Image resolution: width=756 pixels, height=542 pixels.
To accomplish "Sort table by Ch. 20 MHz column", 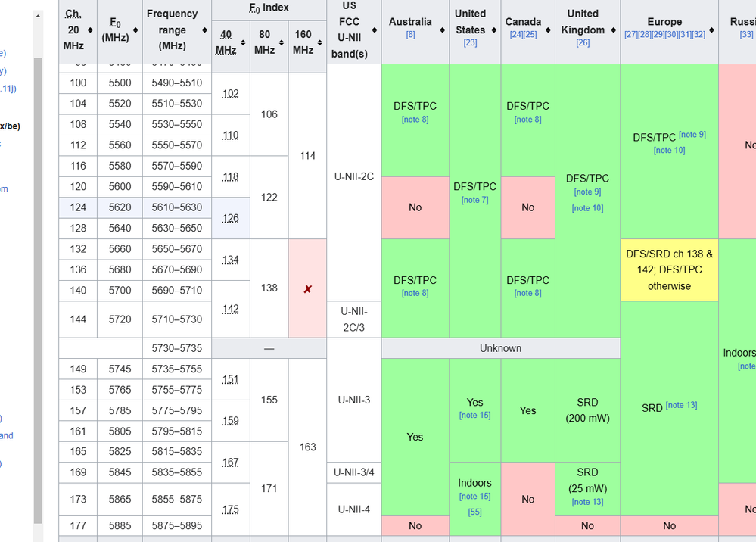I will click(x=91, y=30).
